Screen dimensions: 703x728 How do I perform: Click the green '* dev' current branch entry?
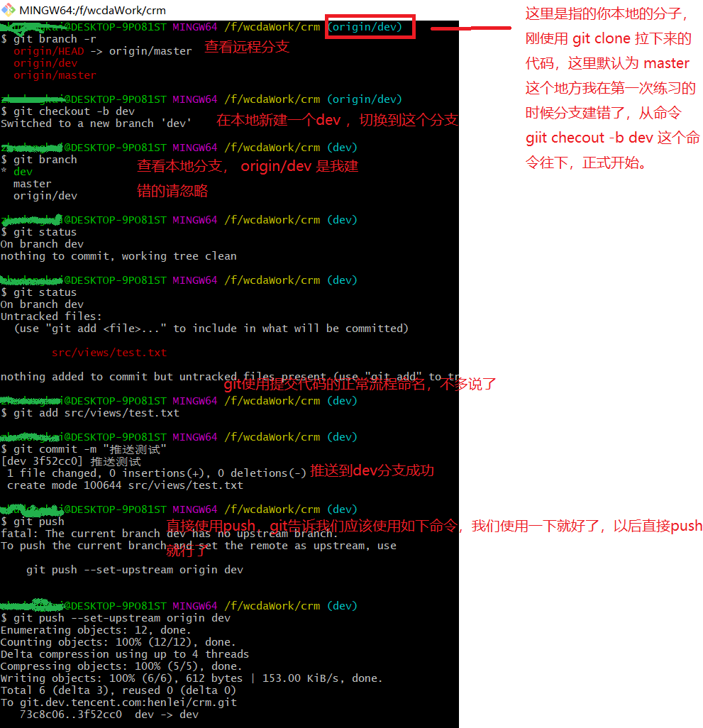17,172
